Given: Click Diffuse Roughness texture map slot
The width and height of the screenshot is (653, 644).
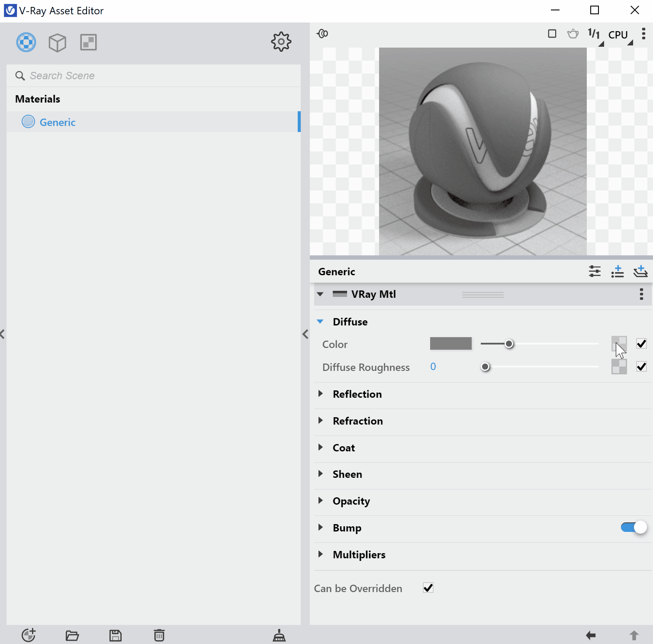Looking at the screenshot, I should pyautogui.click(x=619, y=367).
